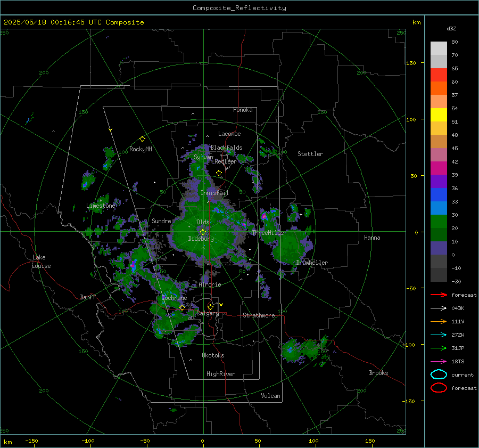Viewport: 479px width, 448px height.
Task: Click the red forecast arrow in the legend
Action: click(x=439, y=295)
